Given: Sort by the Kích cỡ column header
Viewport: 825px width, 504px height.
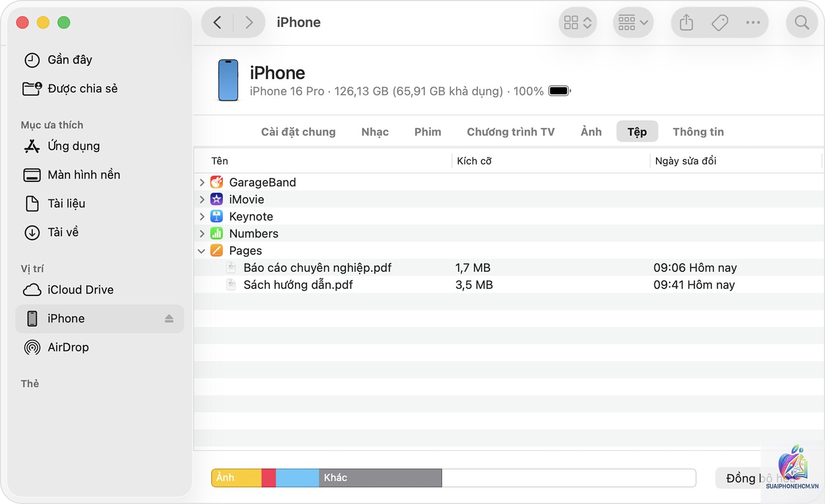Looking at the screenshot, I should (x=474, y=161).
